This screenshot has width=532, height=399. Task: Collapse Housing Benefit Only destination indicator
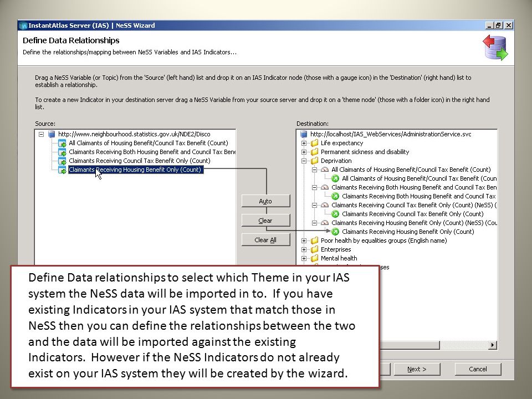pyautogui.click(x=315, y=223)
